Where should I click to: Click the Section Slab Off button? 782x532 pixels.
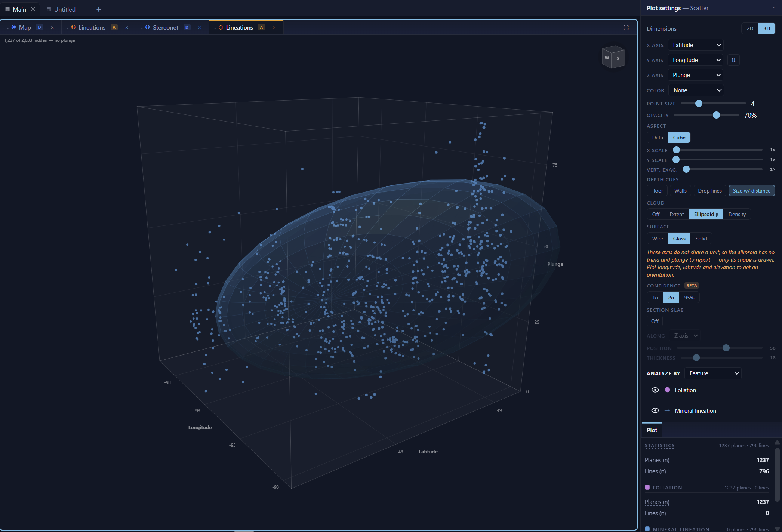click(x=655, y=321)
